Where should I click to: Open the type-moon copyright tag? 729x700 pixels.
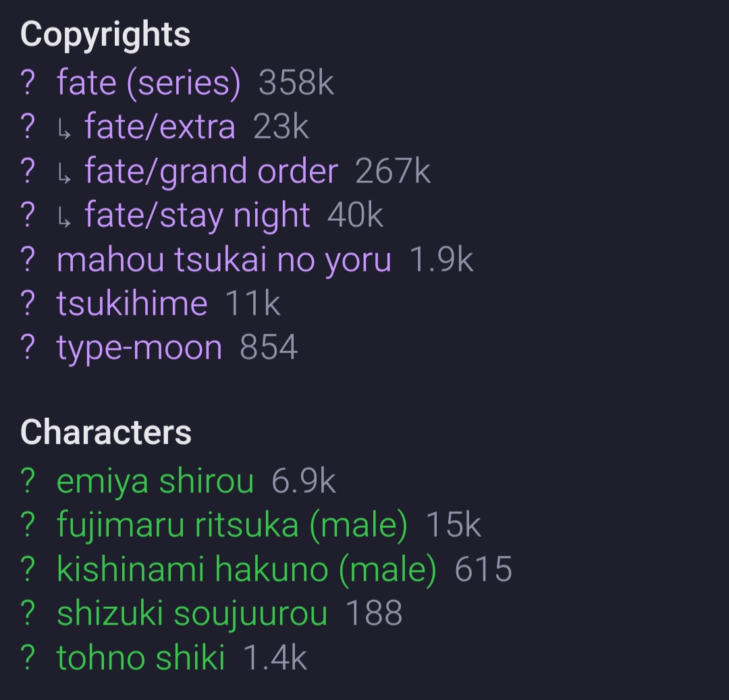point(139,348)
